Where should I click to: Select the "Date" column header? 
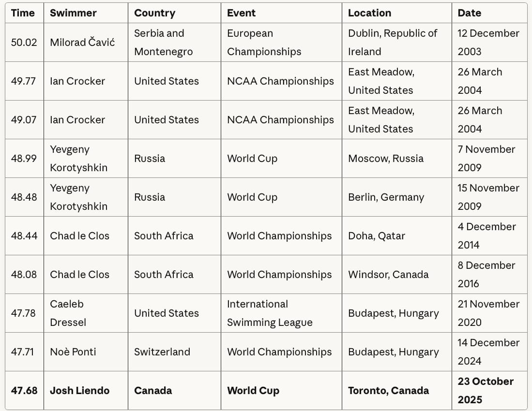point(470,13)
